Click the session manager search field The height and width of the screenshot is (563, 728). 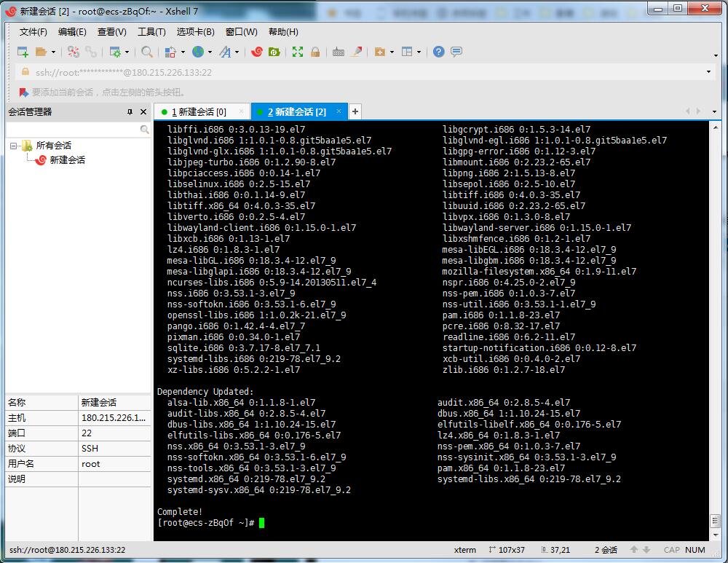coord(74,129)
